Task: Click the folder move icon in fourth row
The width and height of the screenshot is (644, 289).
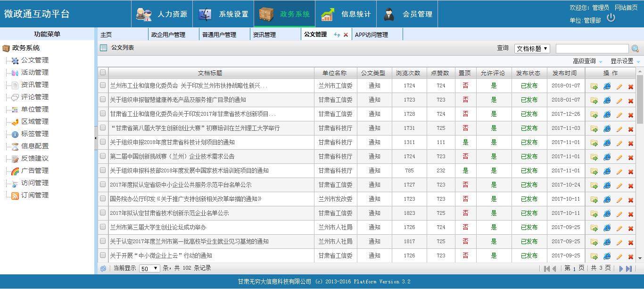Action: [x=594, y=129]
